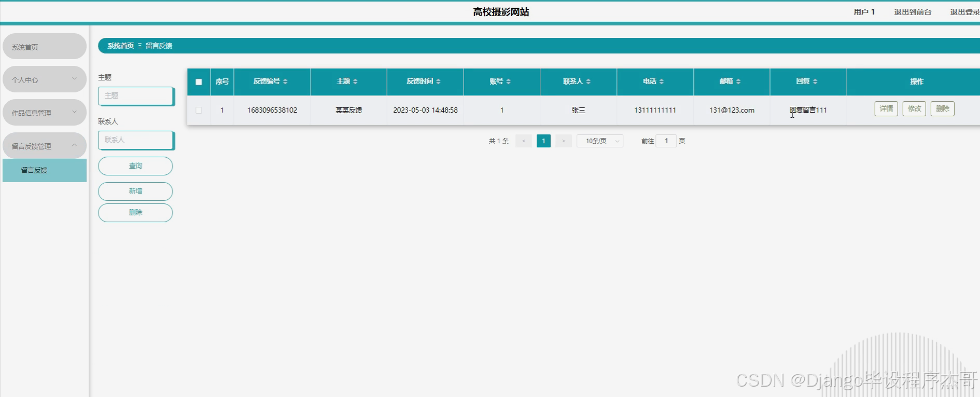Click the 2023-05-03 14:48:58 time cell
The width and height of the screenshot is (980, 397).
pos(425,110)
